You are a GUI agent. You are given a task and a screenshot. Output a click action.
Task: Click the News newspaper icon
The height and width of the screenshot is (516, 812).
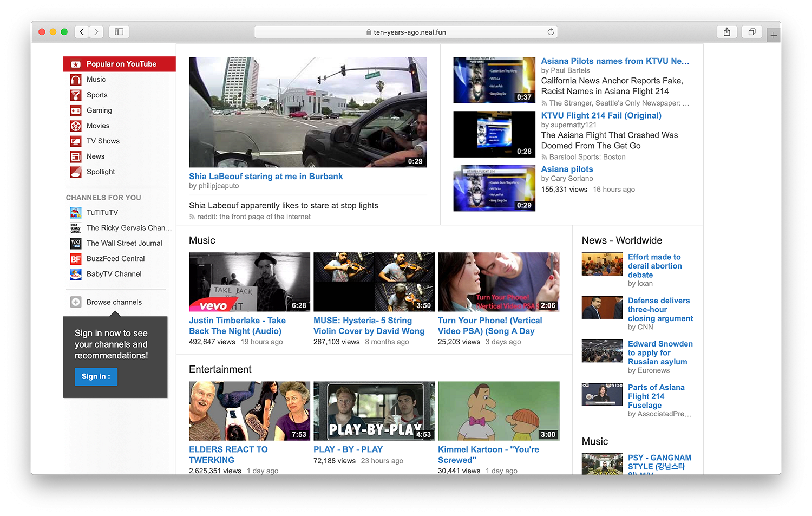(x=76, y=157)
